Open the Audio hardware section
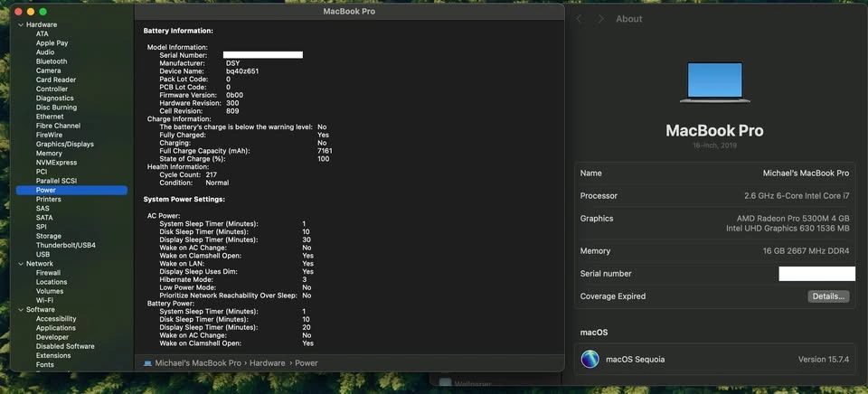868x394 pixels. (45, 52)
